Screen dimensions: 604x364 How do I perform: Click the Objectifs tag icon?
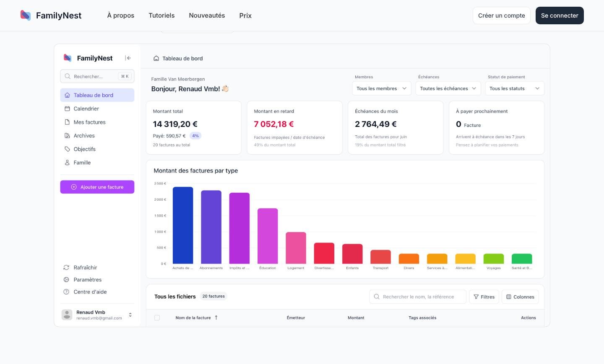coord(67,149)
